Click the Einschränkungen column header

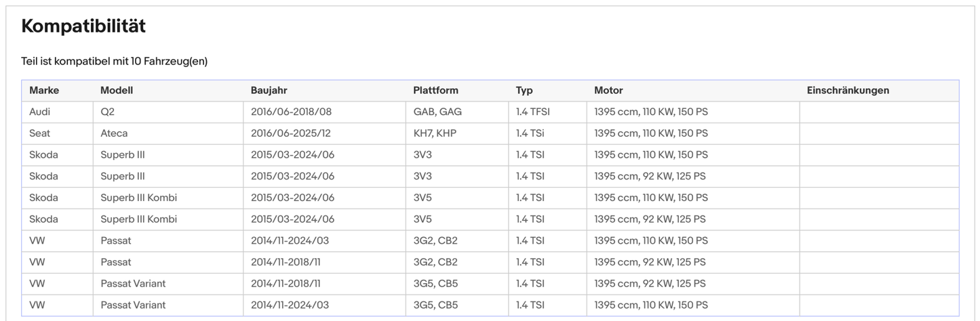coord(848,90)
